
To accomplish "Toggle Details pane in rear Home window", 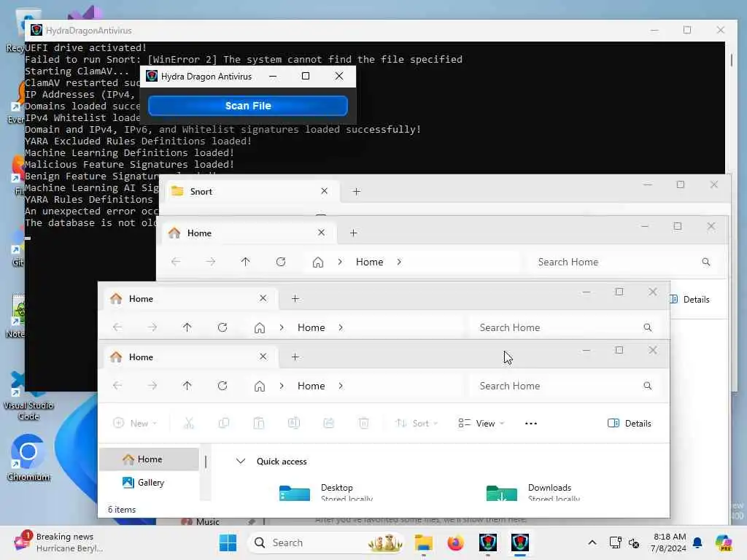I will pos(690,300).
